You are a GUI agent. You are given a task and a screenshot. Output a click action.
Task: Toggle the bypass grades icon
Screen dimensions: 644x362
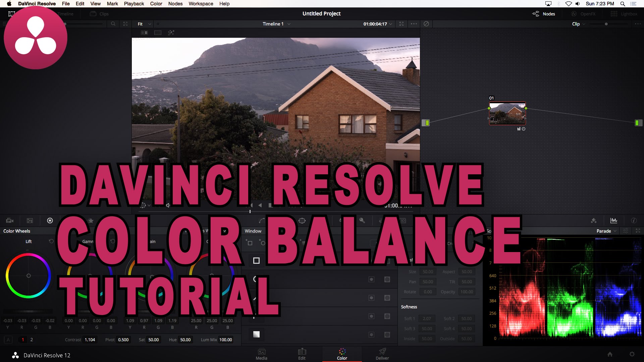426,24
